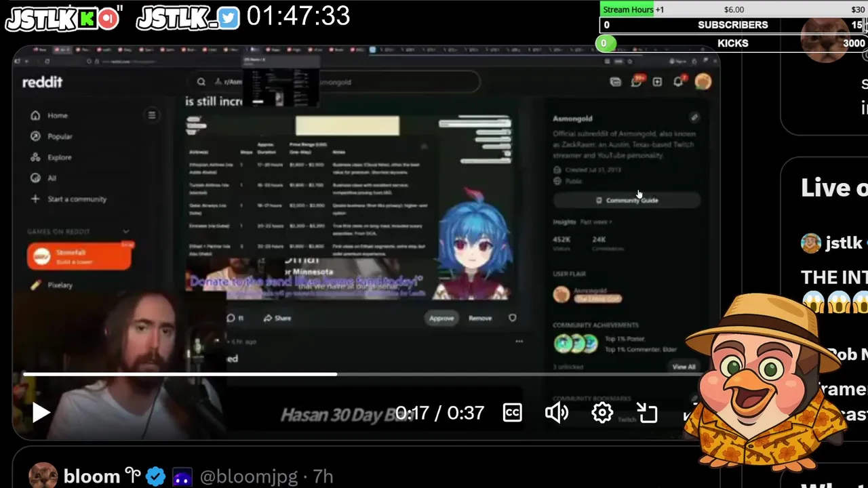
Task: Open Insights Past week link
Action: coord(596,222)
